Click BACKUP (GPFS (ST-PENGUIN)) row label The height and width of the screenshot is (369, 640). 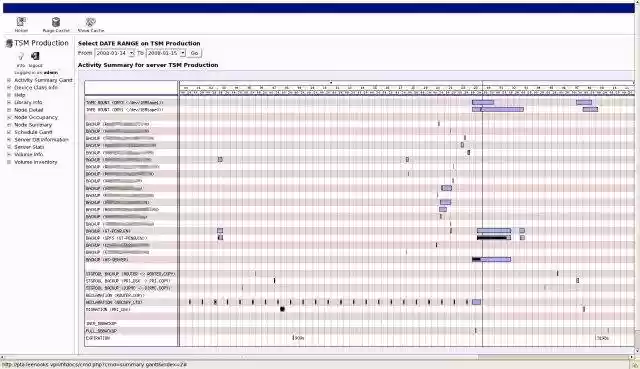click(x=117, y=238)
